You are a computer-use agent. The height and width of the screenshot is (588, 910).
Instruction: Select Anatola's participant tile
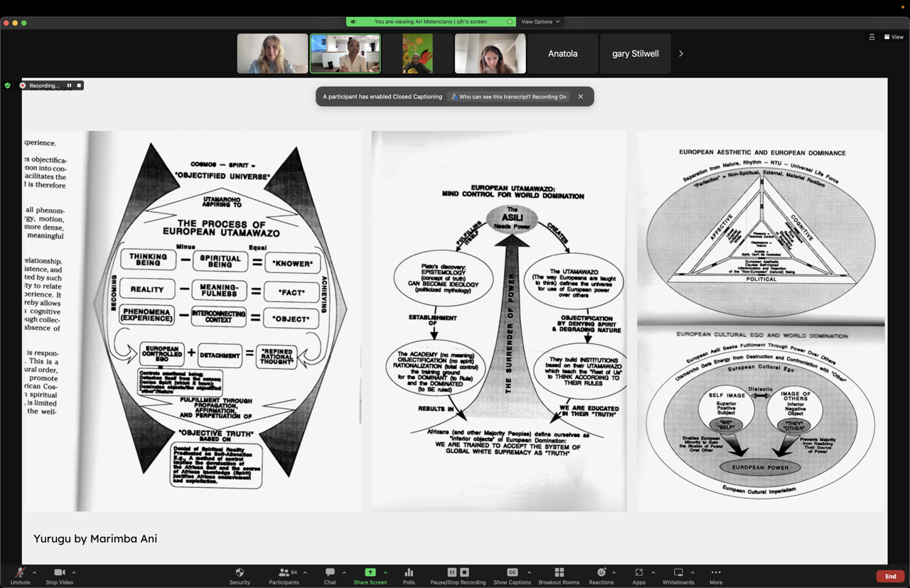(x=562, y=54)
